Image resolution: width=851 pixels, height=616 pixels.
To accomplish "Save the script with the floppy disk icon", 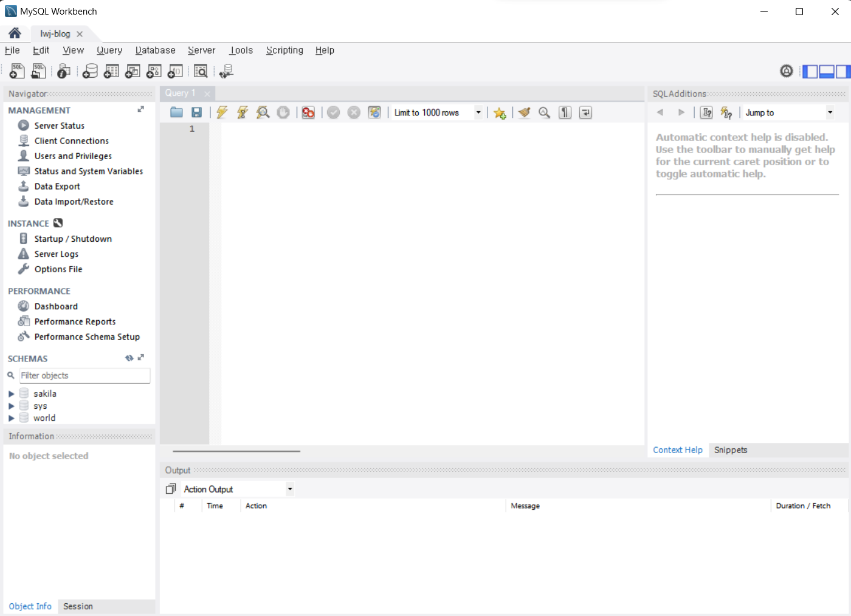I will [x=196, y=112].
